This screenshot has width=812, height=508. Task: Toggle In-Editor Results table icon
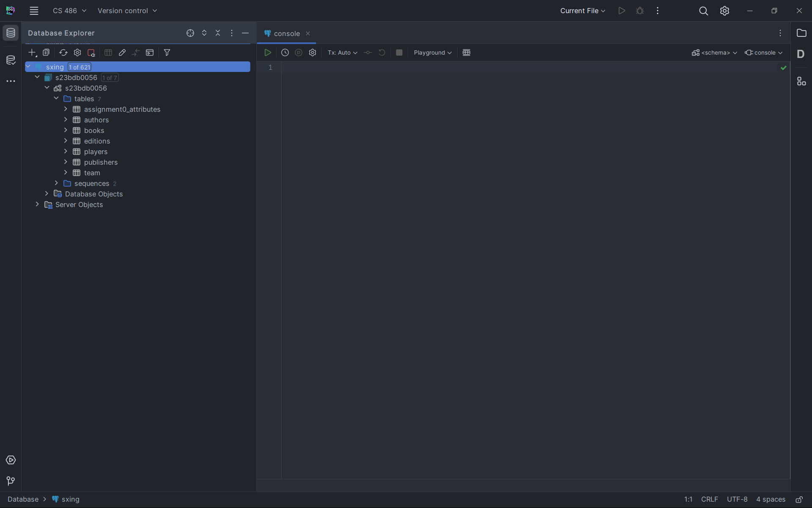pyautogui.click(x=466, y=52)
